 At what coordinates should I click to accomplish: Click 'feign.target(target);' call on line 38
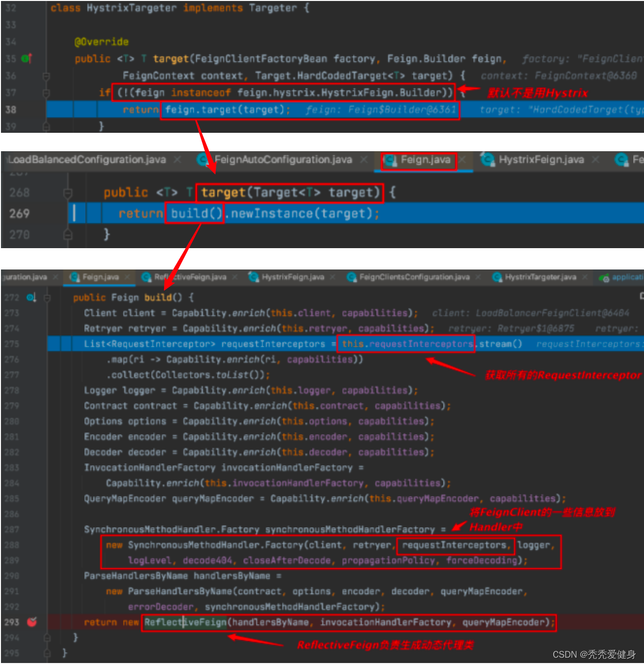tap(227, 110)
